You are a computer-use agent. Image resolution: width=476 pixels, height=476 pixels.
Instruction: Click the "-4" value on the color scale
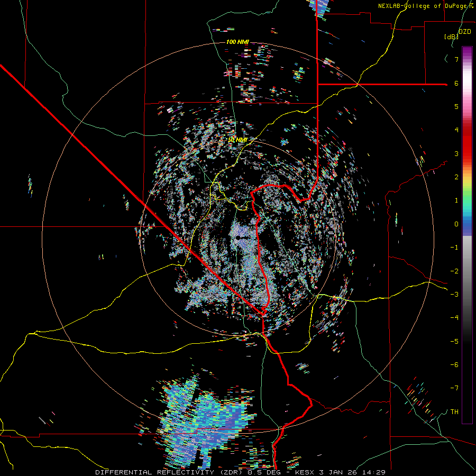(x=454, y=317)
